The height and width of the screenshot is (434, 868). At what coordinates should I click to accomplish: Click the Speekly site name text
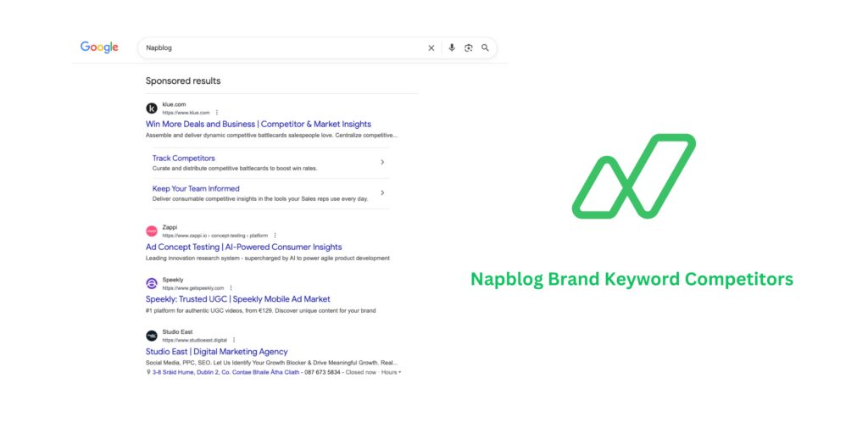tap(173, 280)
